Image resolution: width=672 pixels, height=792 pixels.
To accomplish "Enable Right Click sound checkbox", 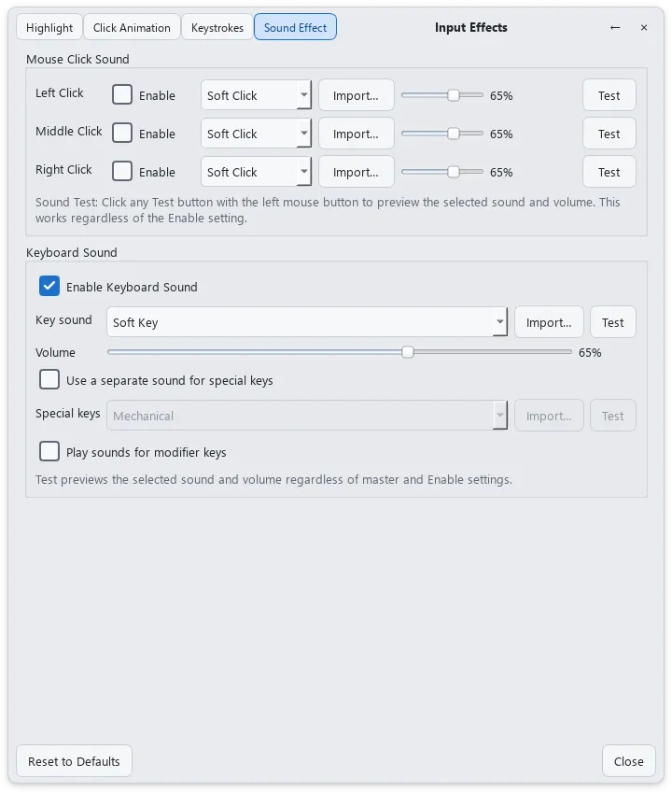I will click(122, 172).
